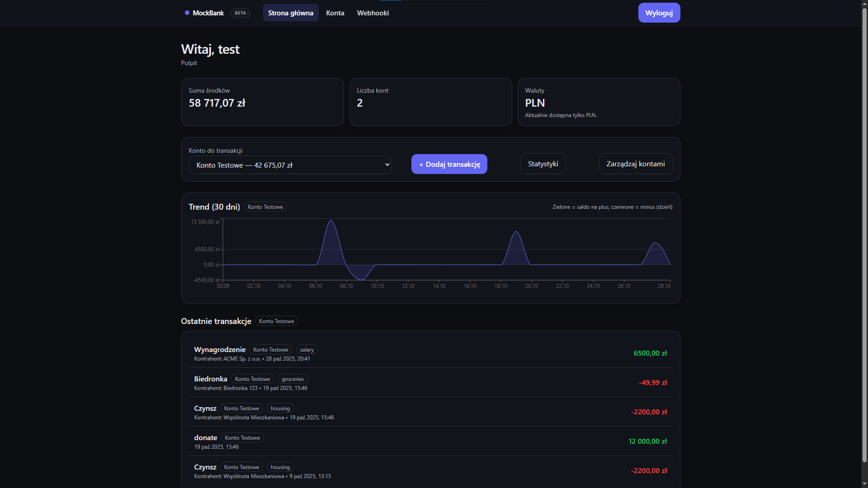The width and height of the screenshot is (868, 488).
Task: Click the Suma środków card
Action: coord(262,102)
